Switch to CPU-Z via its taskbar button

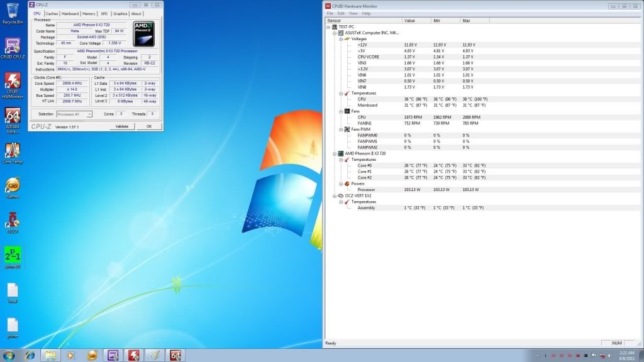point(113,355)
